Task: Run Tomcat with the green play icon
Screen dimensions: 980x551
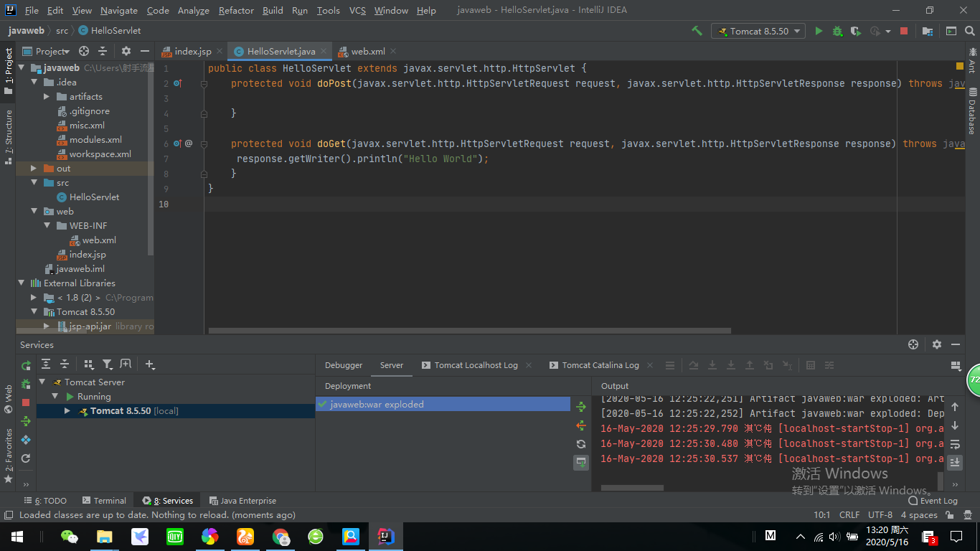Action: 819,31
